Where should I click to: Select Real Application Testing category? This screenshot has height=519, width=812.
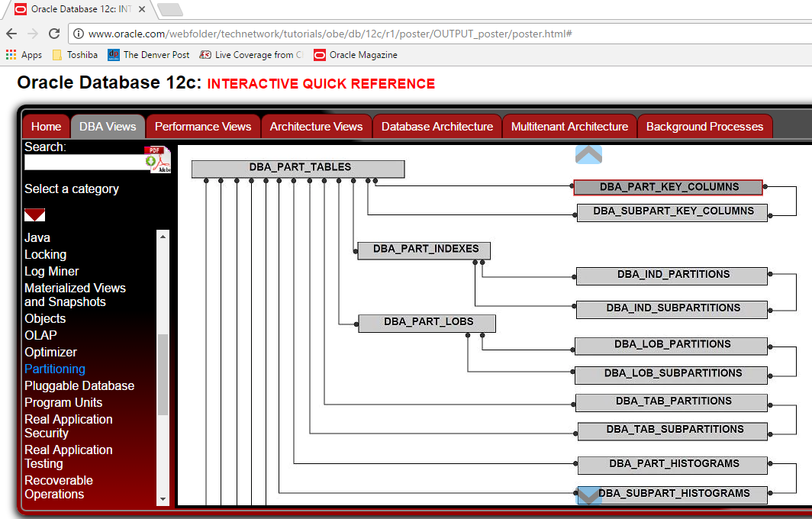click(x=69, y=456)
